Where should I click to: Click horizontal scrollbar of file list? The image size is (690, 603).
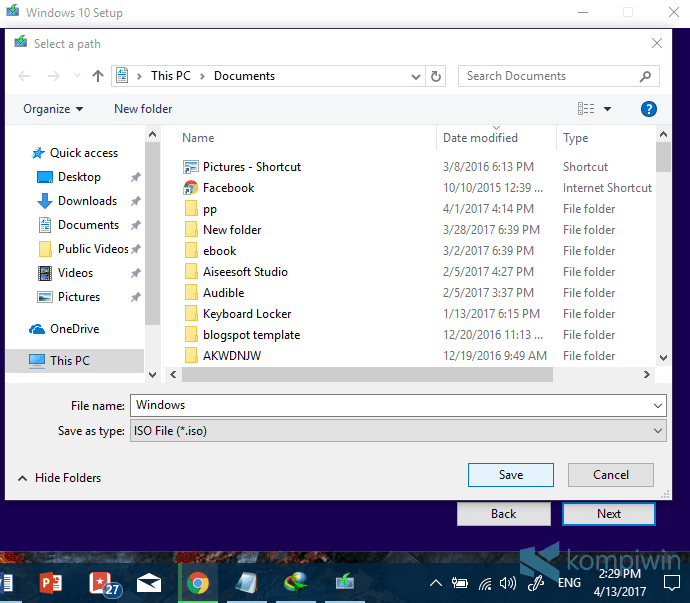[x=367, y=375]
